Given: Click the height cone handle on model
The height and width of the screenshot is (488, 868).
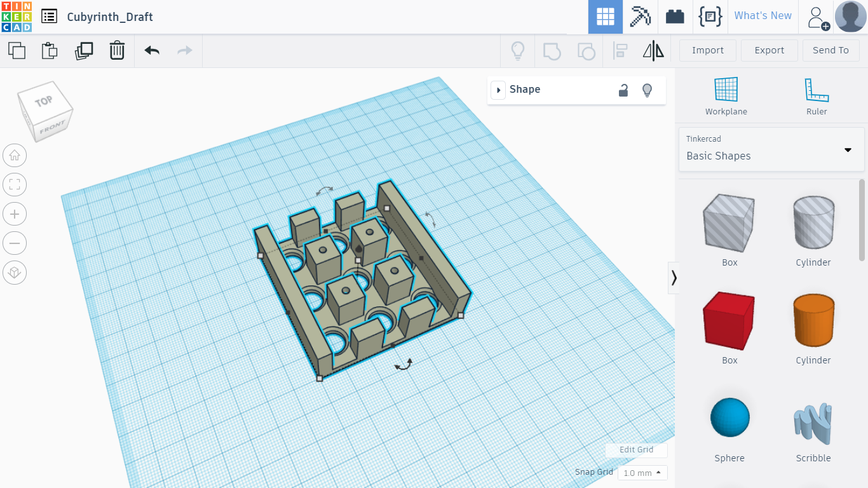Looking at the screenshot, I should pos(358,248).
